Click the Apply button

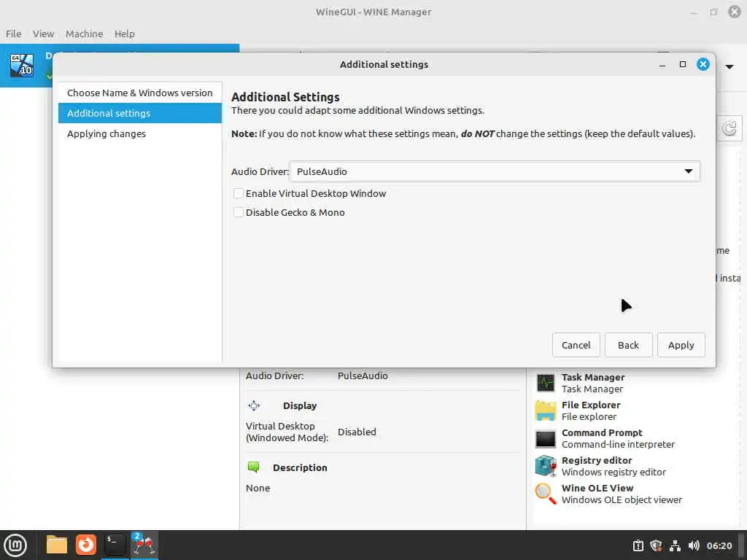point(681,345)
